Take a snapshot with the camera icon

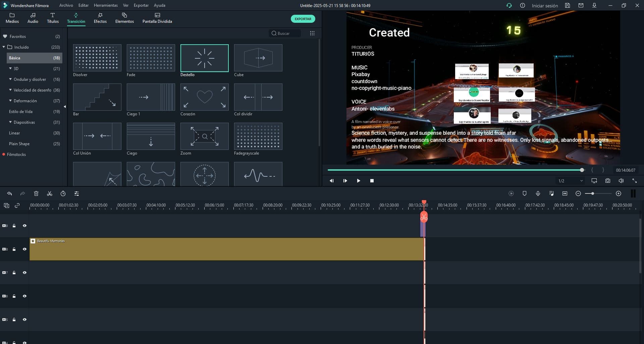point(607,181)
